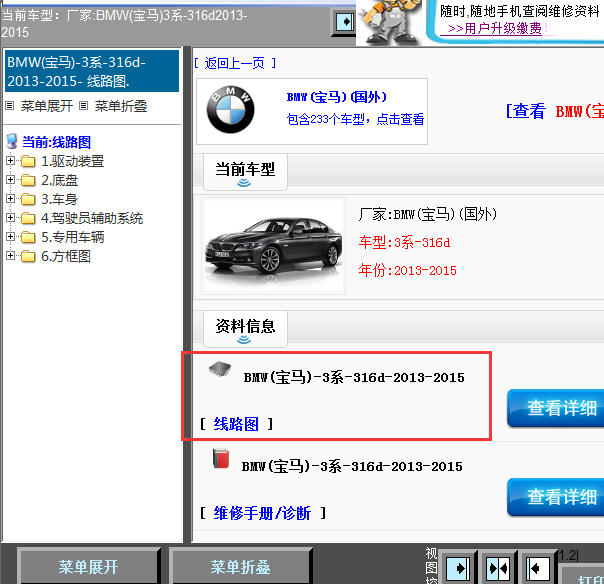
Task: Click the folder icon for 5.专用车辆
Action: pyautogui.click(x=28, y=237)
